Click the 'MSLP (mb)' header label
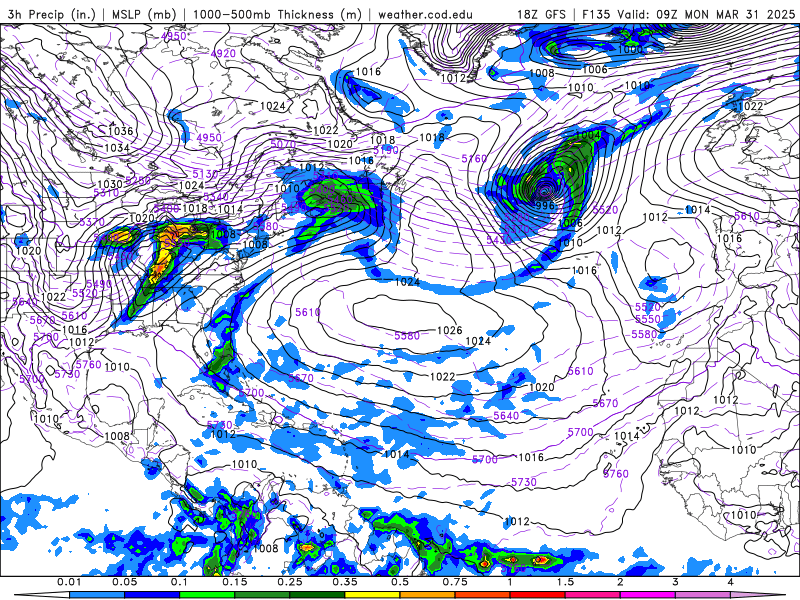Screen dimensions: 800x600 144,14
